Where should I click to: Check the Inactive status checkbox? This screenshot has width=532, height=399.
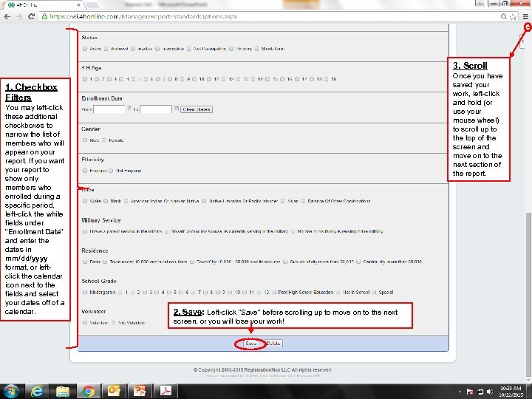point(133,49)
